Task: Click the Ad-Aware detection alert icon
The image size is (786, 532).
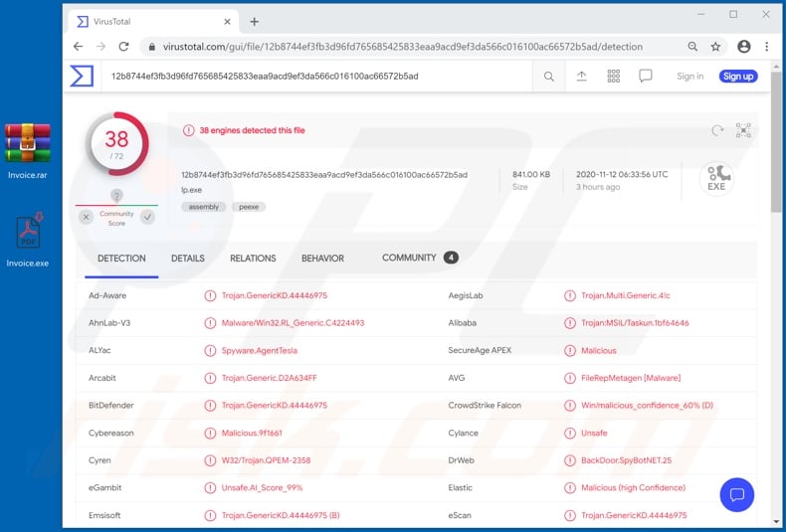Action: 210,295
